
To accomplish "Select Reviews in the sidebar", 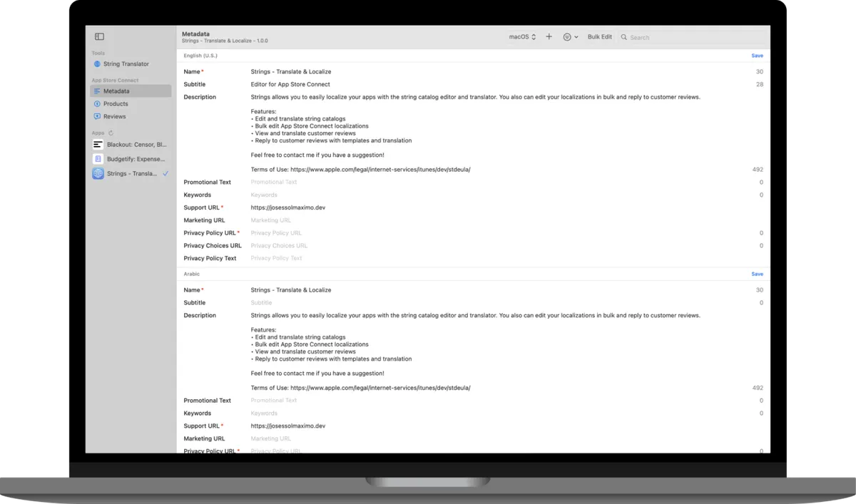I will (x=131, y=117).
